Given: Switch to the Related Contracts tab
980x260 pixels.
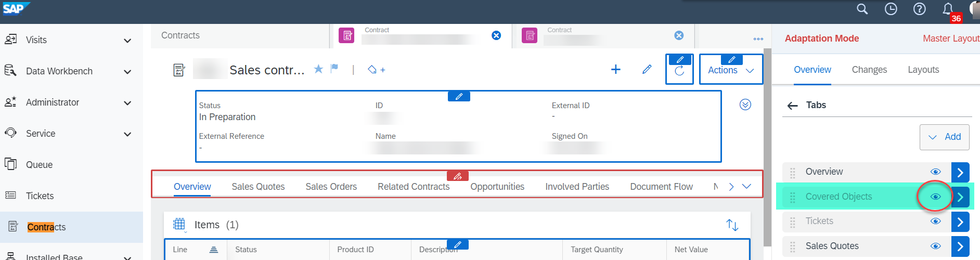Looking at the screenshot, I should click(414, 187).
